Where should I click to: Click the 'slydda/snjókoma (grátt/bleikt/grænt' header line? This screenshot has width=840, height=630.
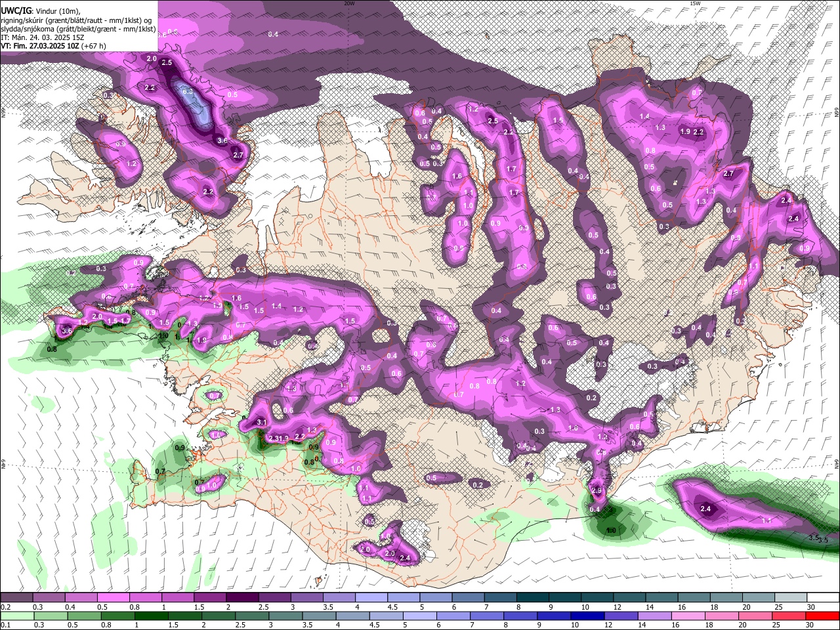coord(78,30)
